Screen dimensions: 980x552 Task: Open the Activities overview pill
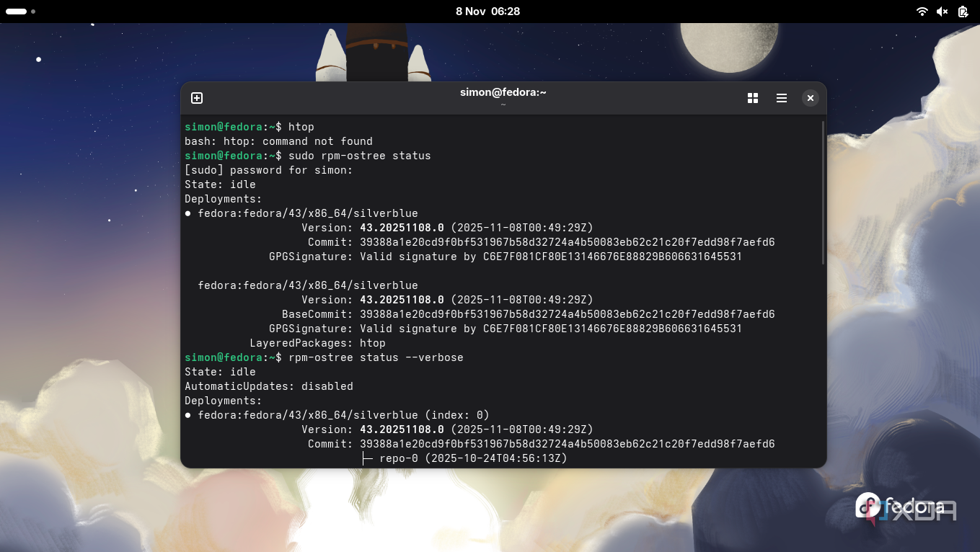17,12
